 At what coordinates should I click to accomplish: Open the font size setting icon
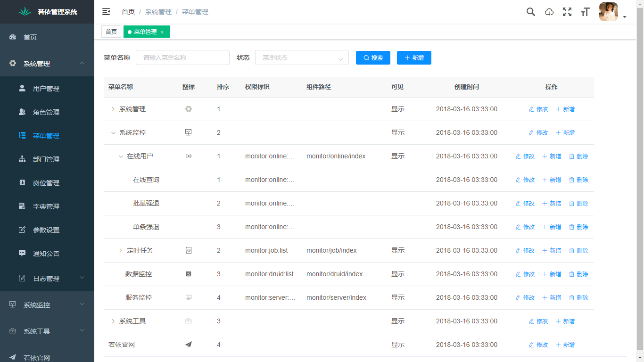coord(586,12)
